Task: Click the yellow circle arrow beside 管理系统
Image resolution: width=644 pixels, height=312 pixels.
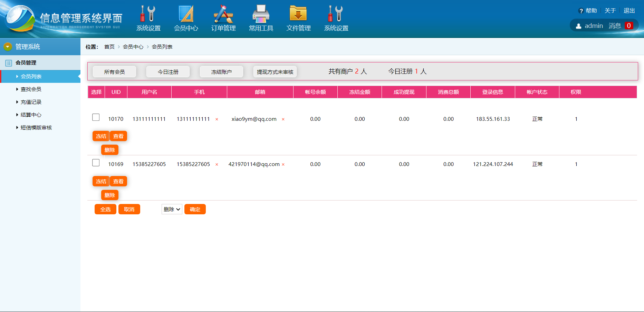Action: (x=8, y=47)
